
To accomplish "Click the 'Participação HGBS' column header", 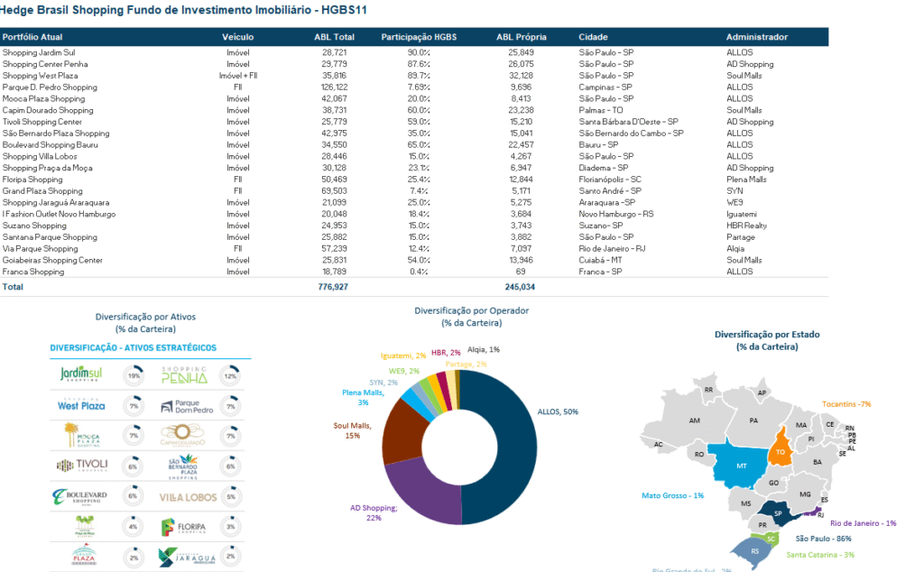I will (419, 36).
